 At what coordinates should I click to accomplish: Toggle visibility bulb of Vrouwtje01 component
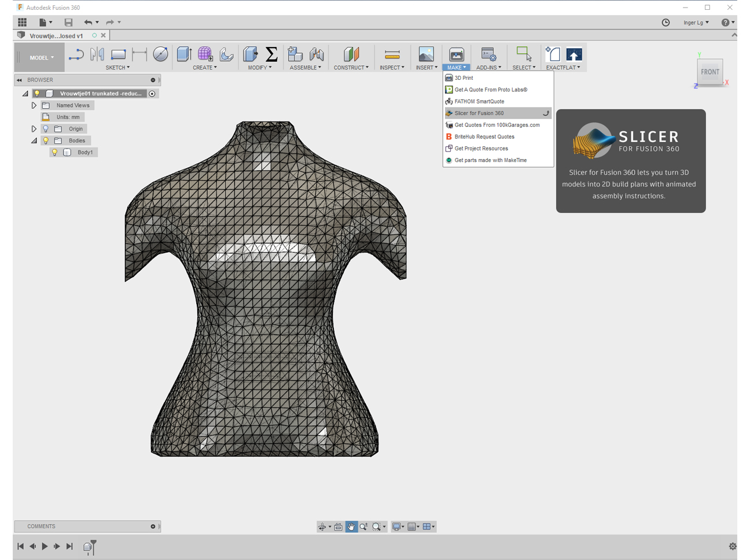click(x=37, y=94)
